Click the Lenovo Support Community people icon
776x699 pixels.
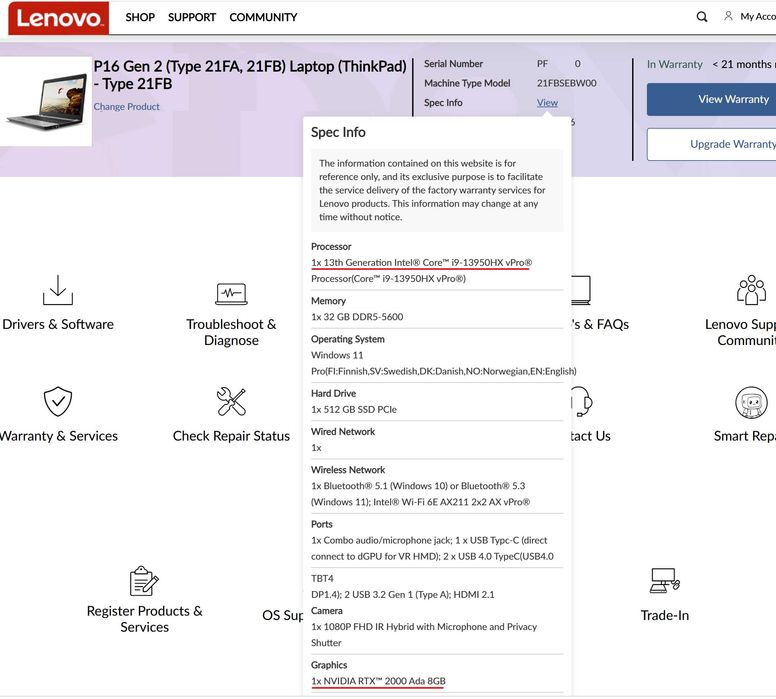(751, 290)
